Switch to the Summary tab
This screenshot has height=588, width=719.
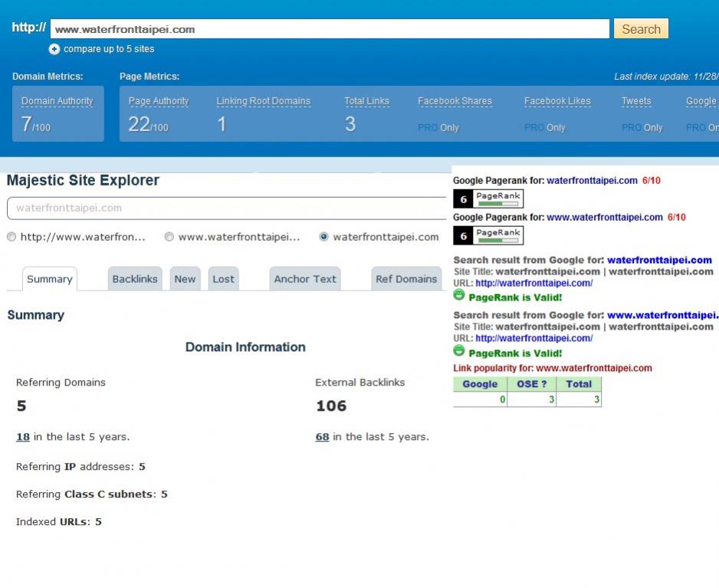pyautogui.click(x=50, y=279)
